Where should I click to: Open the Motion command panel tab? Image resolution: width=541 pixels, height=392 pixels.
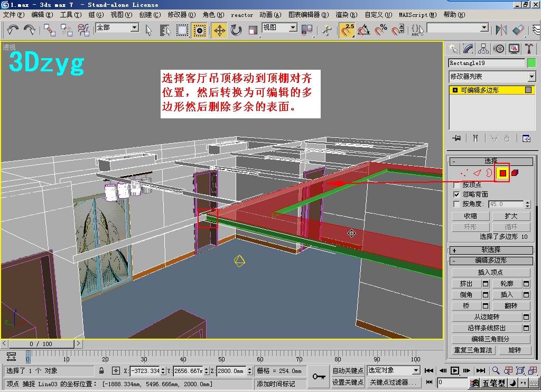click(499, 49)
